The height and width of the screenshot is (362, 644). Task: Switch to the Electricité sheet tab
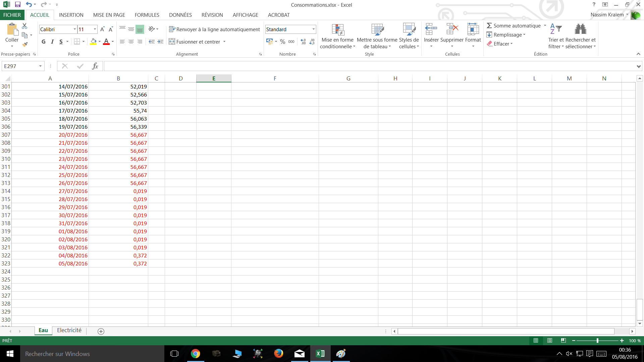[x=69, y=330]
